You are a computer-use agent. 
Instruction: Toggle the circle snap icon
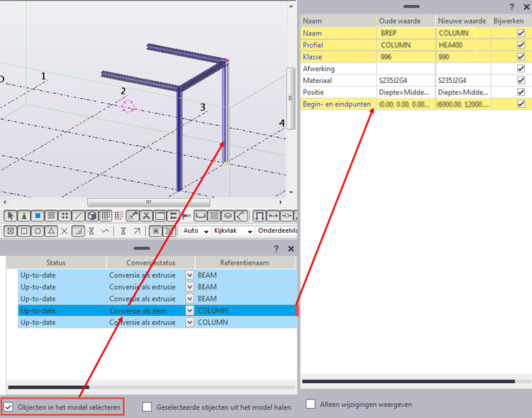38,231
